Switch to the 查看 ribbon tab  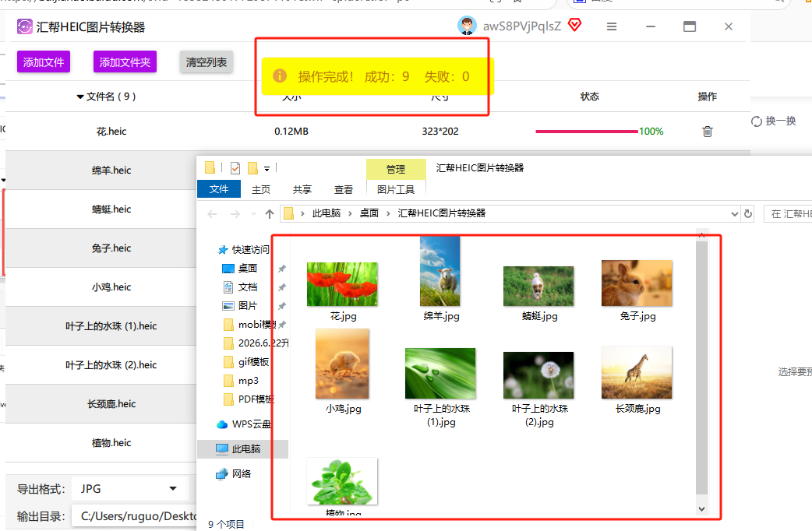[344, 189]
